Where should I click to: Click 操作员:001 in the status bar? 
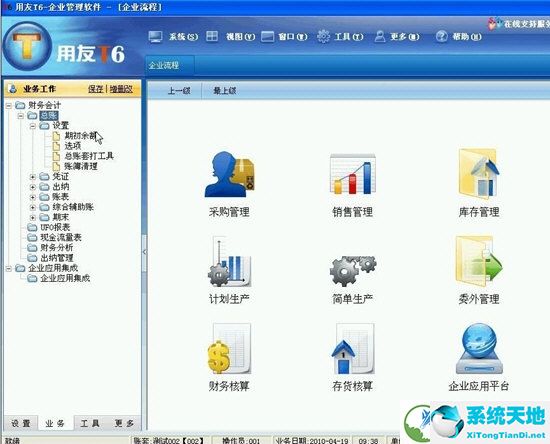[x=241, y=440]
